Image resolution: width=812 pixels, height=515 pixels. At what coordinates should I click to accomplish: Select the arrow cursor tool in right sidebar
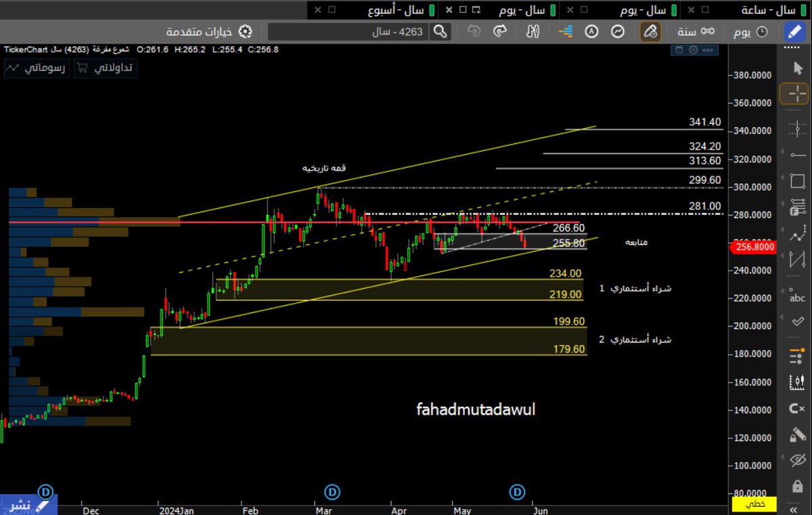point(797,67)
